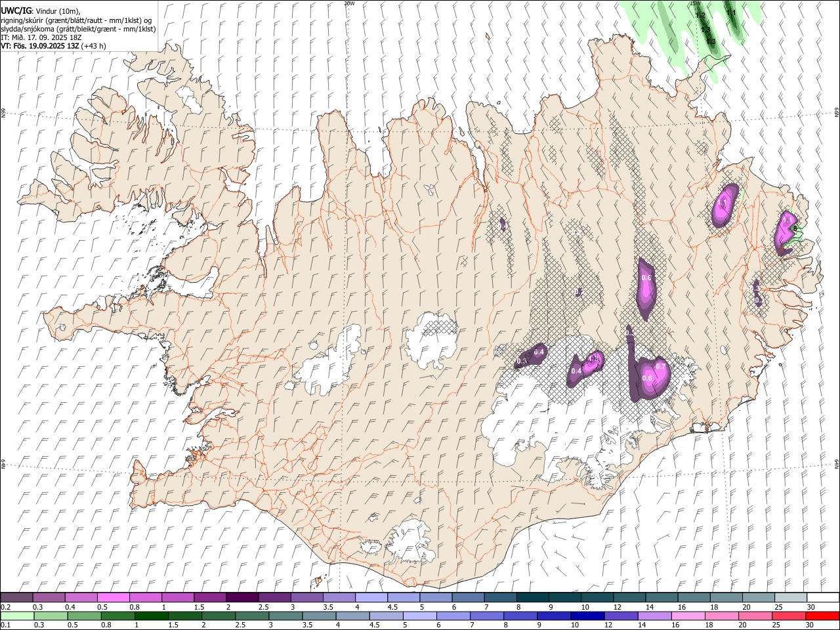Select the 'rigning/skúrir' header line
The height and width of the screenshot is (630, 840).
(x=77, y=20)
